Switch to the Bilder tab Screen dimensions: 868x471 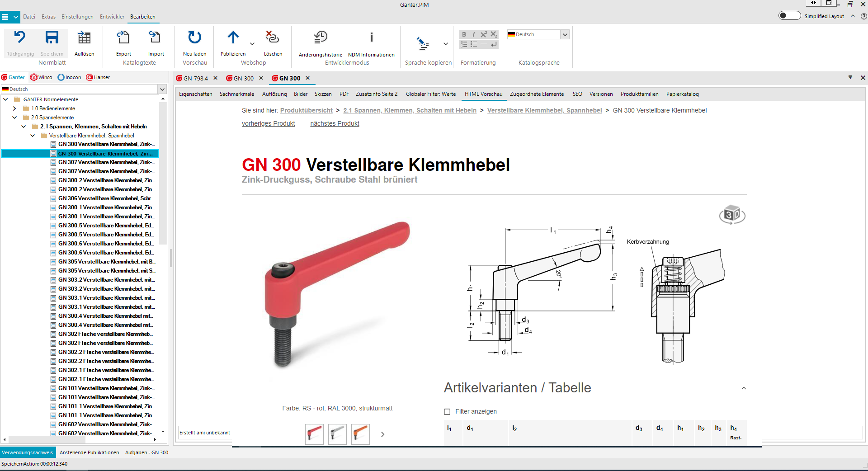[x=301, y=94]
